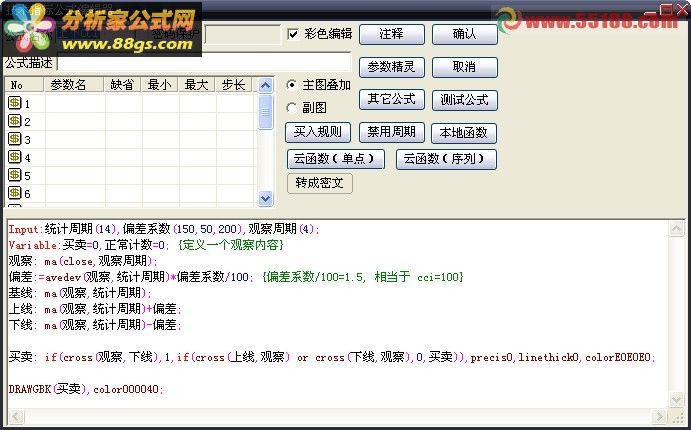
Task: Click the parameter table scrollbar thumb
Action: click(x=265, y=112)
